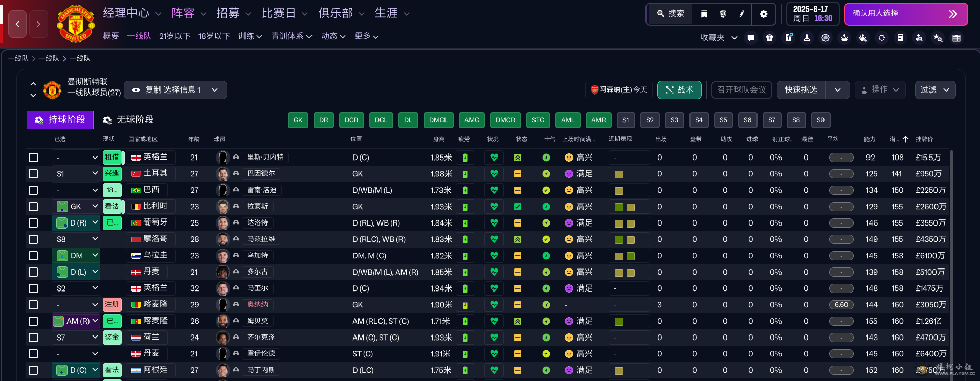Click the 确认用人选择 button
Screen dimensions: 980x381
coord(906,14)
